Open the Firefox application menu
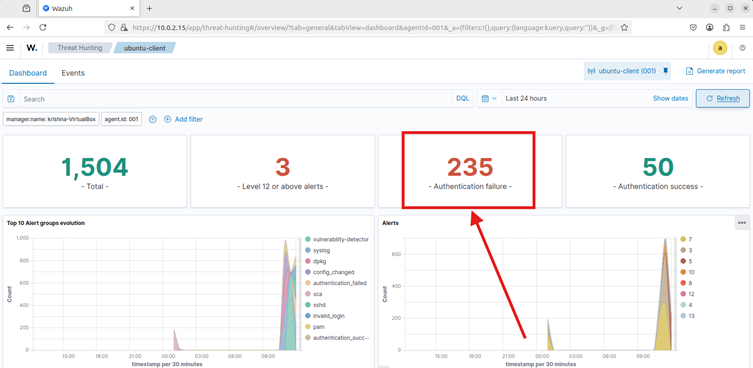This screenshot has height=368, width=753. [742, 27]
